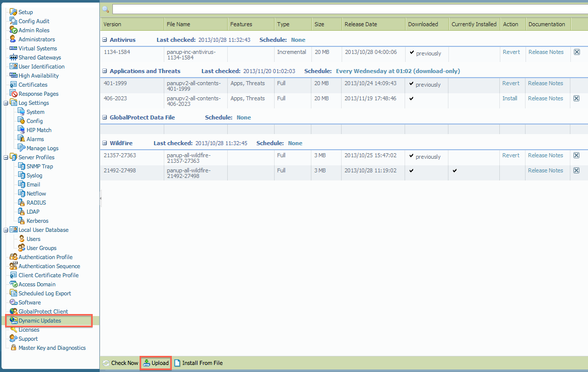Viewport: 588px width, 372px height.
Task: Click the Manage Logs icon
Action: 21,148
